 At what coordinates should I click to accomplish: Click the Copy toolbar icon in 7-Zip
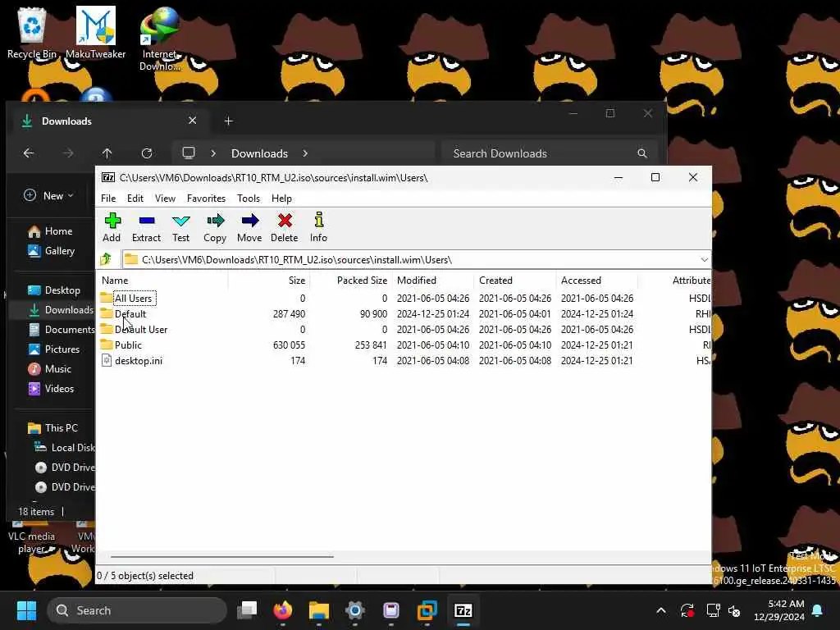pos(215,227)
